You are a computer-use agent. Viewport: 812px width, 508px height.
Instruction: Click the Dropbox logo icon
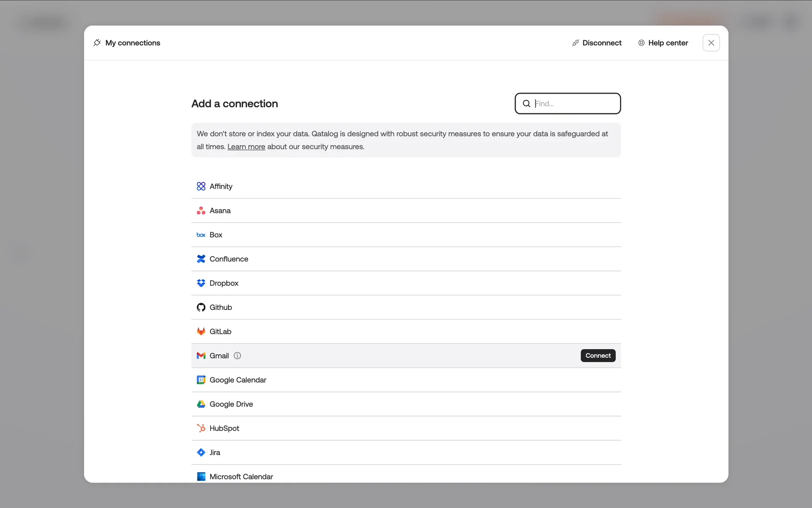click(x=201, y=283)
